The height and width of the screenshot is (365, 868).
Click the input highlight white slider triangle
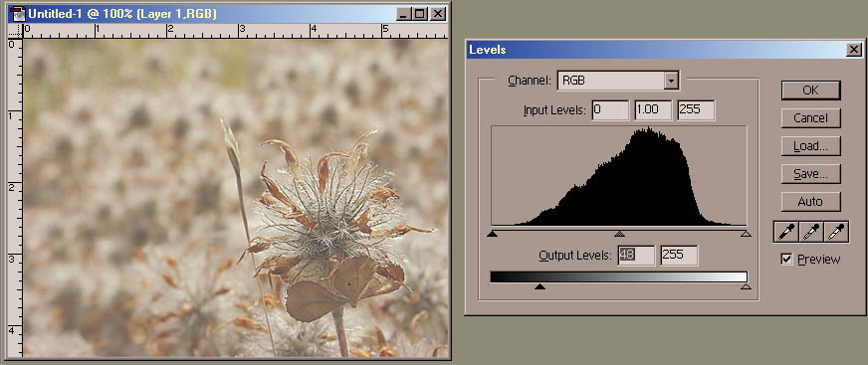coord(746,234)
